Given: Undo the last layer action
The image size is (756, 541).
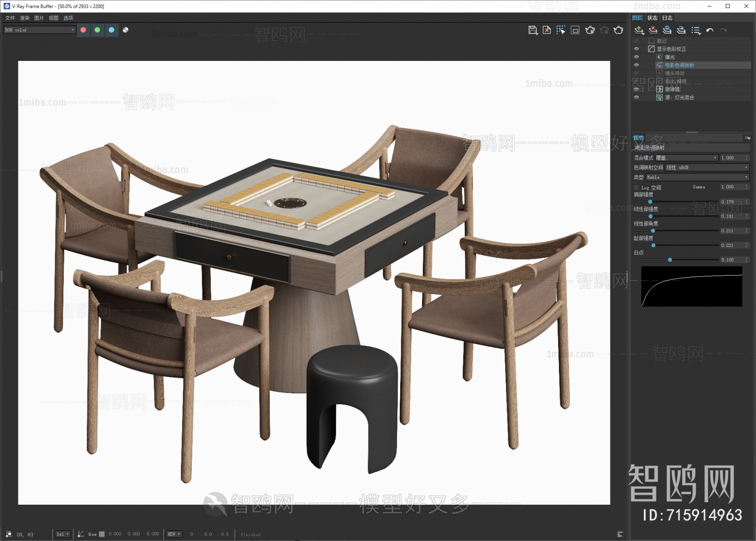Looking at the screenshot, I should point(710,30).
